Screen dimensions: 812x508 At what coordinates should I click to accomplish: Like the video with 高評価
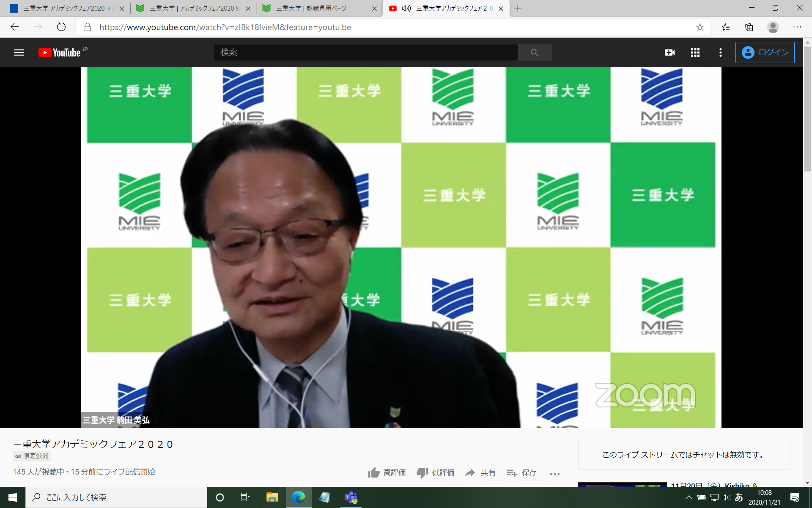[x=387, y=473]
